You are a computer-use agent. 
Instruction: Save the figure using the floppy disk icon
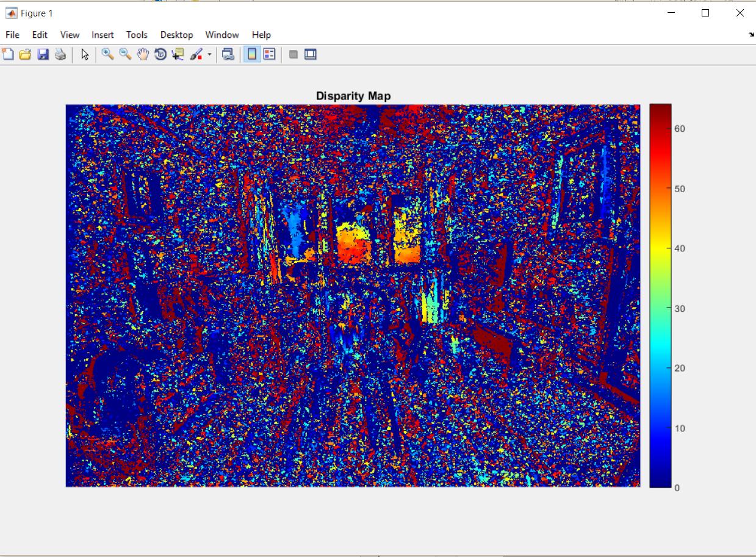[x=43, y=54]
